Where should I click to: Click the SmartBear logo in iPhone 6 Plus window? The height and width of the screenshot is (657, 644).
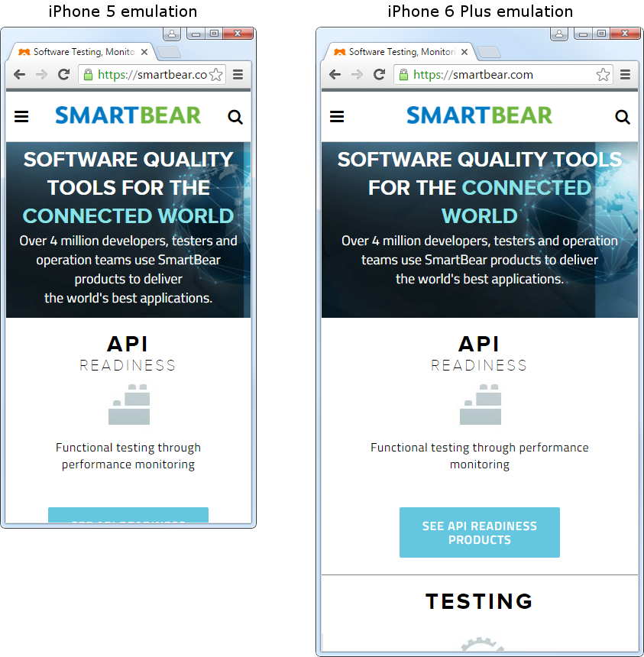click(x=479, y=115)
